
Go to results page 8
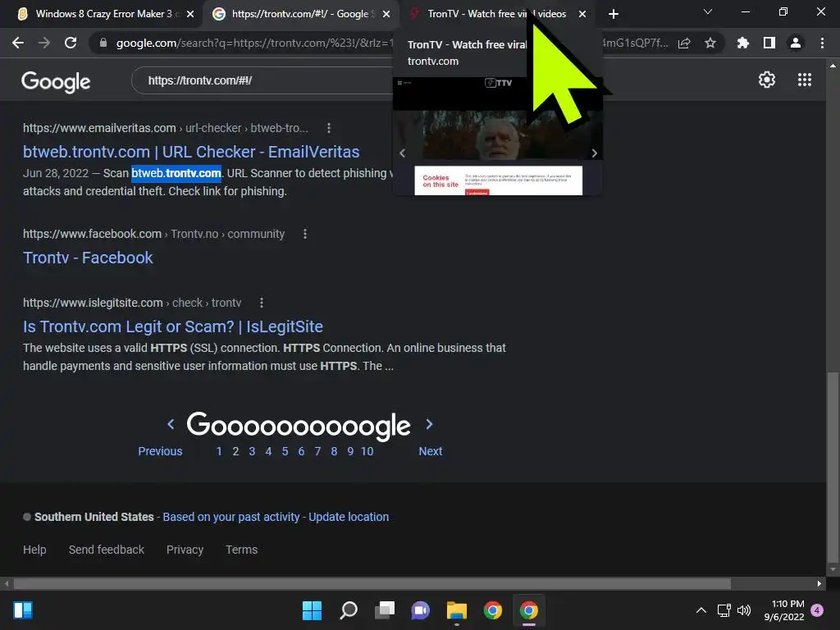tap(334, 451)
